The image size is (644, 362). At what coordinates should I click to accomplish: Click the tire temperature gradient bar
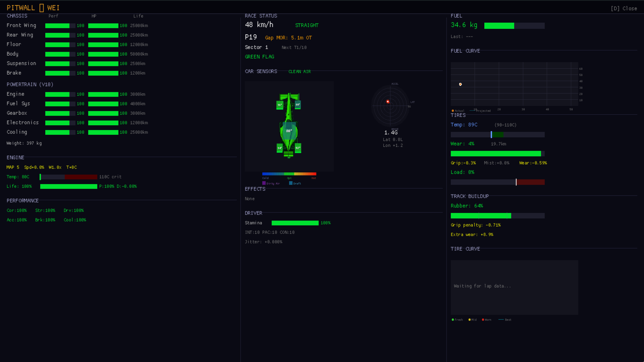click(289, 174)
